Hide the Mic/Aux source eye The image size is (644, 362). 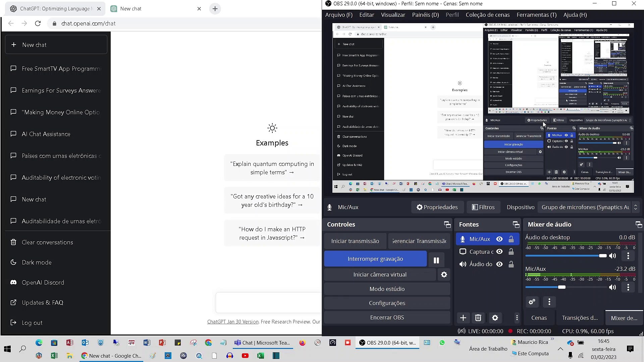(x=499, y=239)
